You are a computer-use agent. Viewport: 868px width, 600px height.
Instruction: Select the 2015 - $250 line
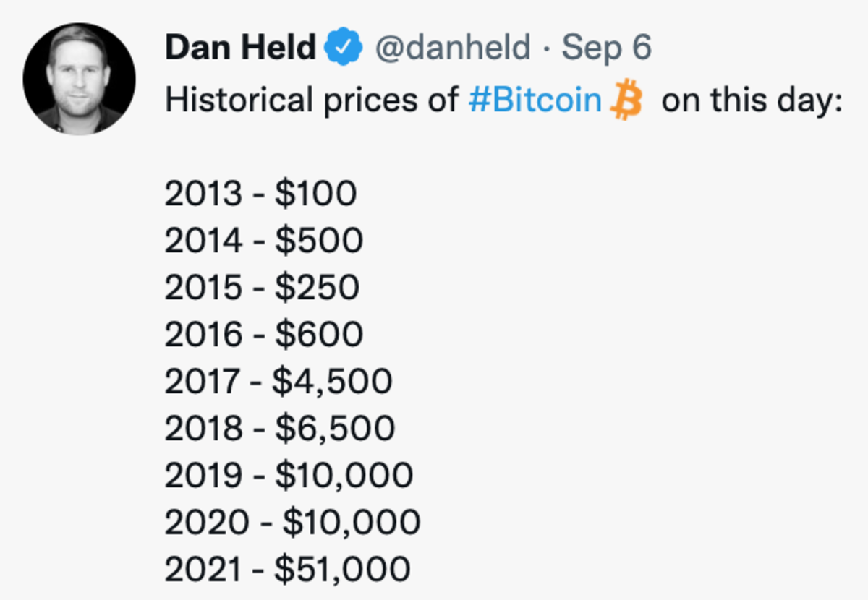(262, 288)
